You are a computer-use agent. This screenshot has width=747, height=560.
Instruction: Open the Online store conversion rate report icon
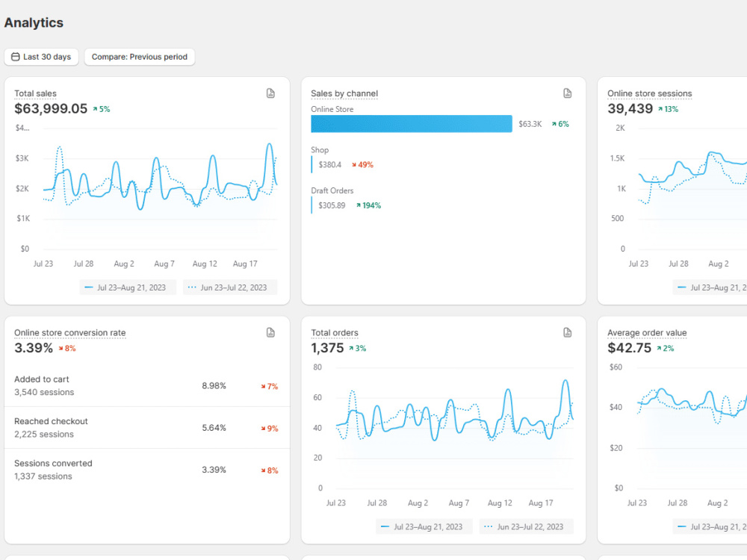tap(270, 332)
